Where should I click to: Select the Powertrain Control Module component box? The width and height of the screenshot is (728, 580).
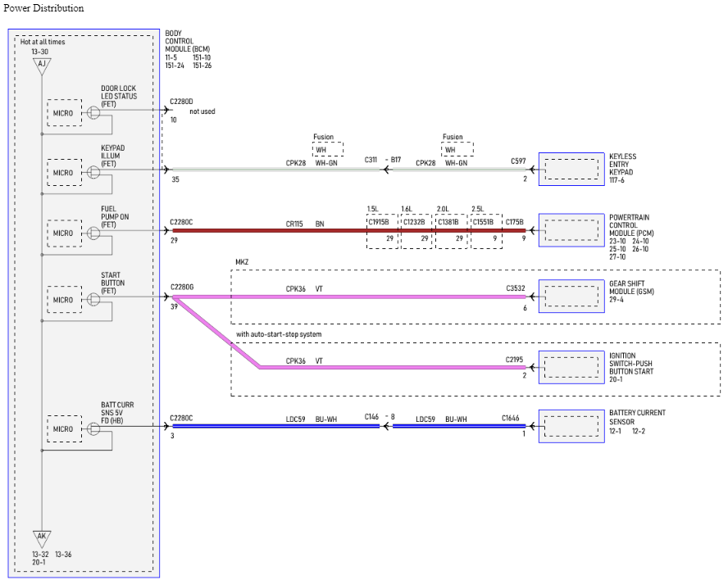[571, 230]
